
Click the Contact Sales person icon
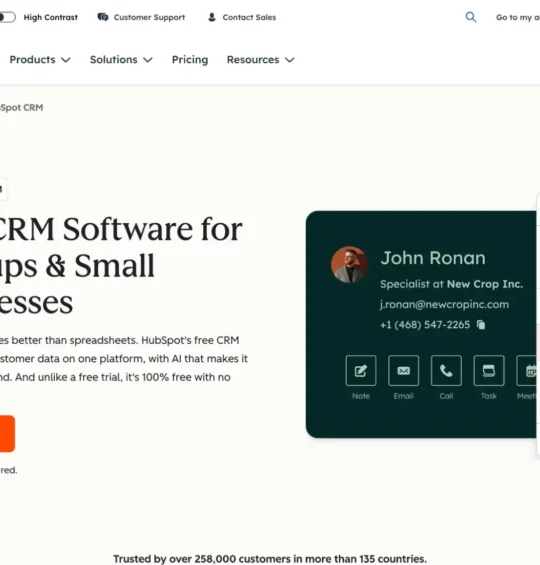(212, 17)
